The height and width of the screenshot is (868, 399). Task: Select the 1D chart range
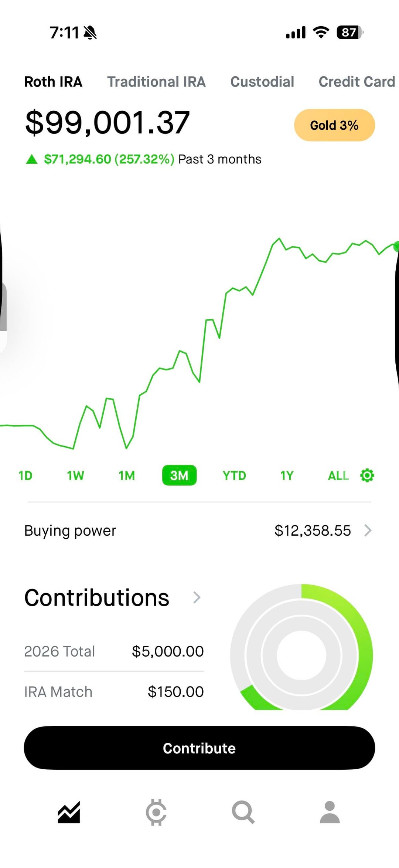[x=25, y=475]
